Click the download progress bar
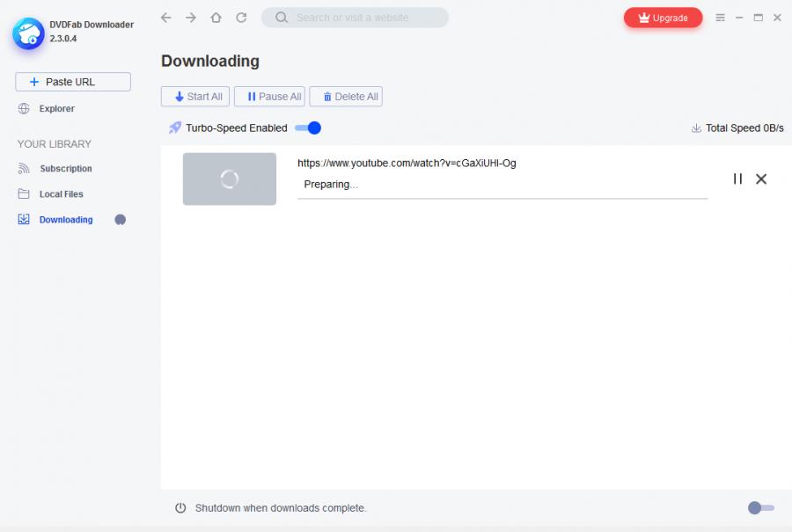The width and height of the screenshot is (792, 532). [502, 199]
